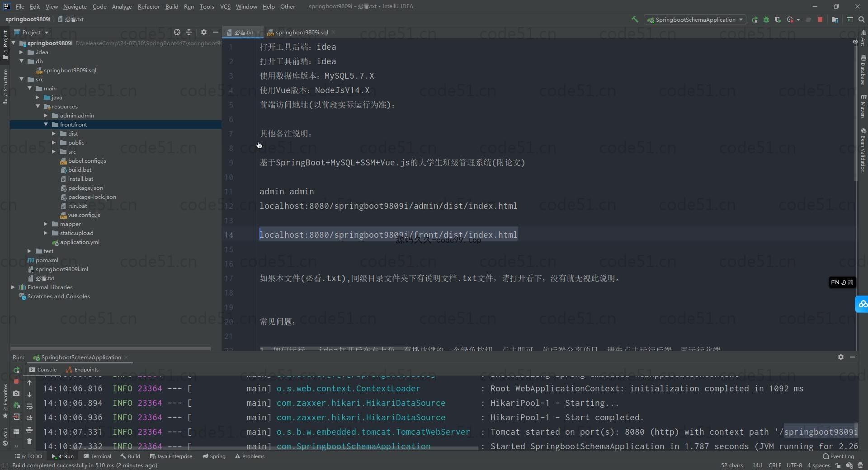Open the run configuration dropdown SpringbootSchemaApplication
Screen dimensions: 868x470
(x=695, y=19)
